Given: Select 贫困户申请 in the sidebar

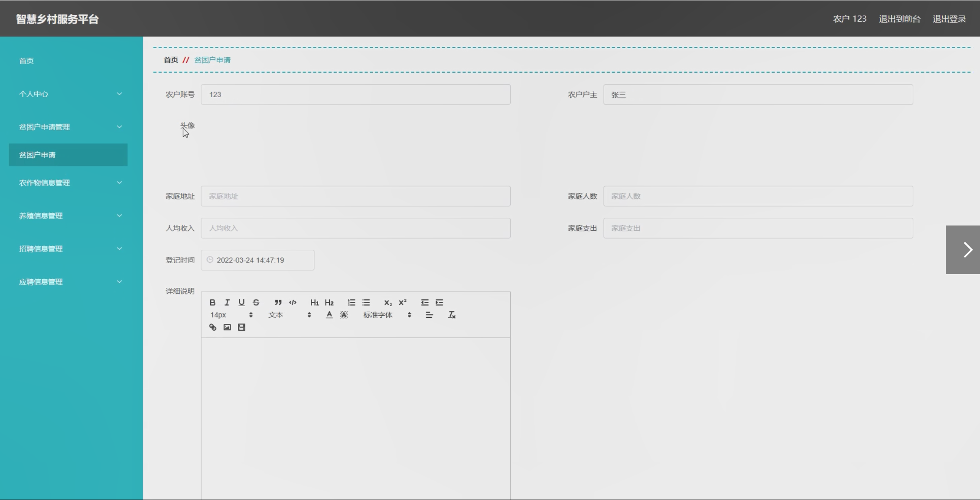Looking at the screenshot, I should click(x=68, y=155).
